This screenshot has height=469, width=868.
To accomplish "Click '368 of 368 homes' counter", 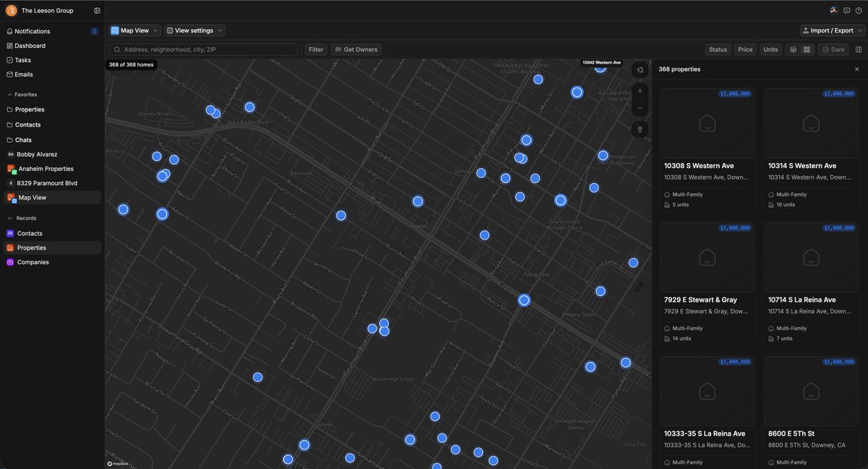I will pyautogui.click(x=131, y=64).
